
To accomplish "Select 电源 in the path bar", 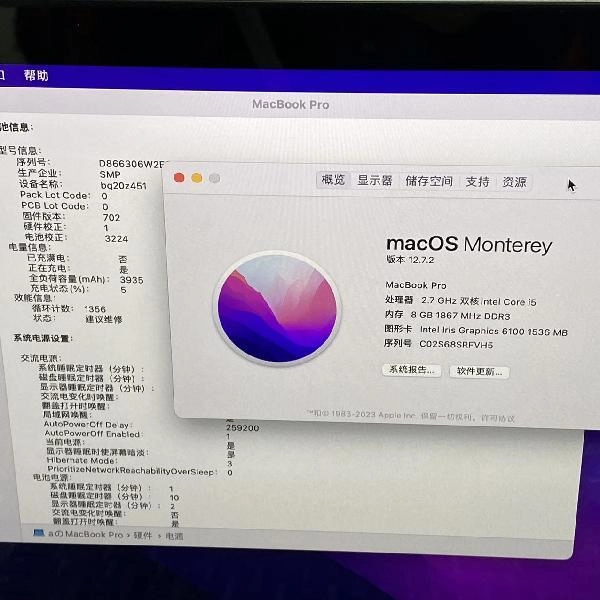I will point(174,536).
